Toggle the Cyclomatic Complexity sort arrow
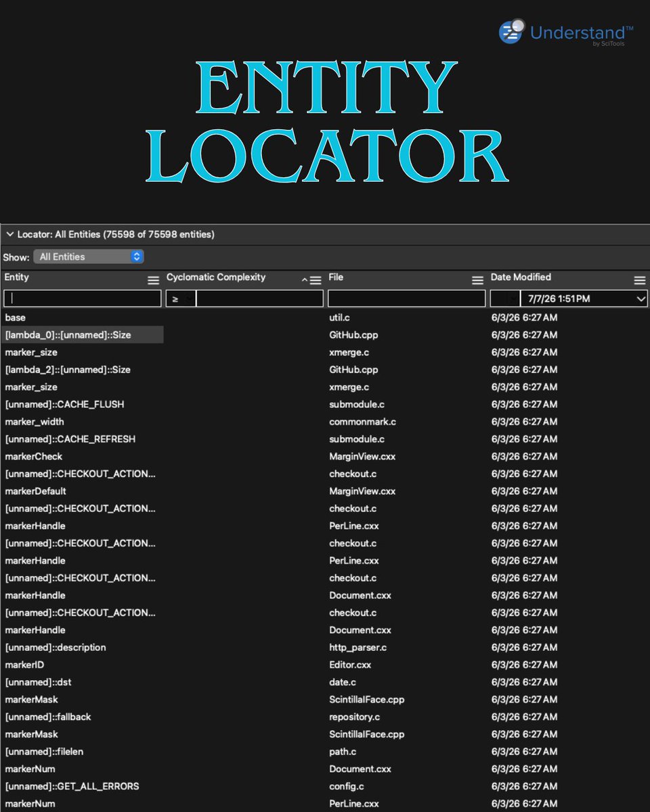The height and width of the screenshot is (812, 650). (x=305, y=280)
